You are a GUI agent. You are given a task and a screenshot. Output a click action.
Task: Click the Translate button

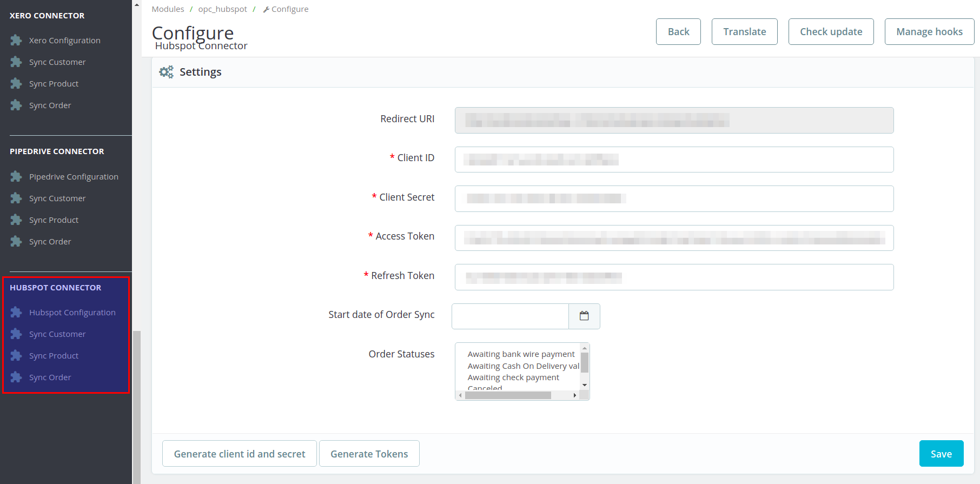point(744,32)
